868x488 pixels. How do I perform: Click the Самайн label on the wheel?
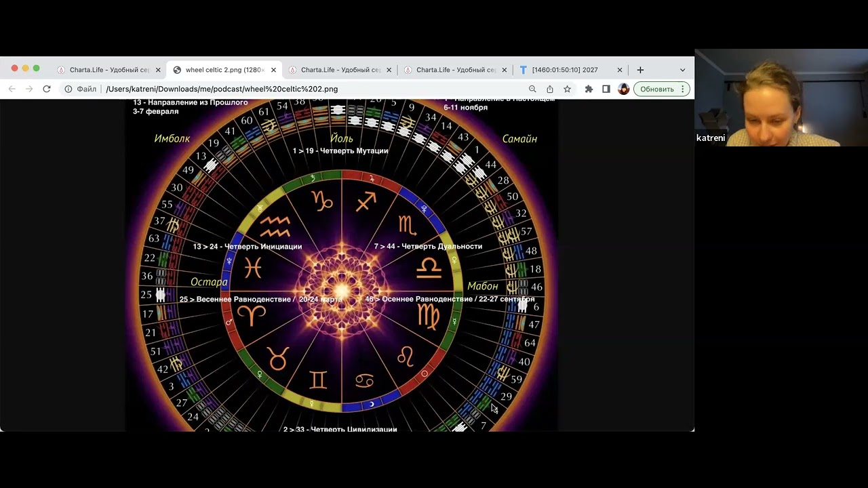[x=520, y=138]
